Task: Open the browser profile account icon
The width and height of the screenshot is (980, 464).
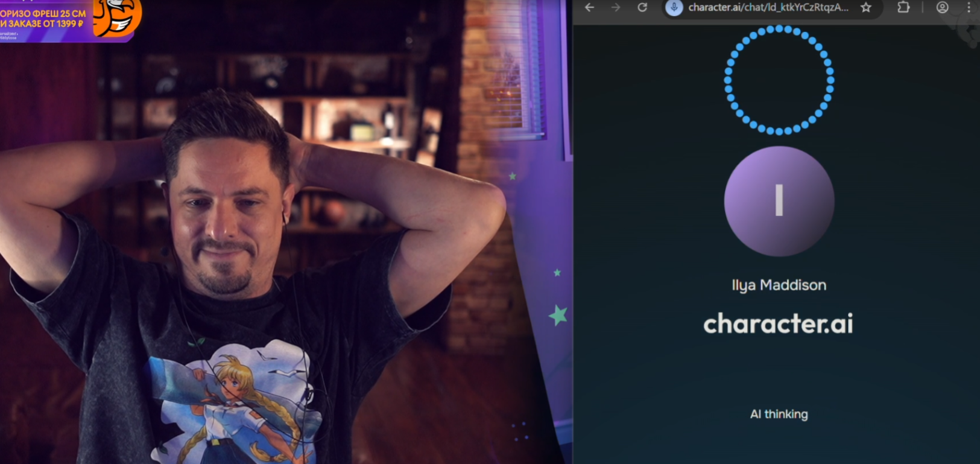Action: (942, 7)
